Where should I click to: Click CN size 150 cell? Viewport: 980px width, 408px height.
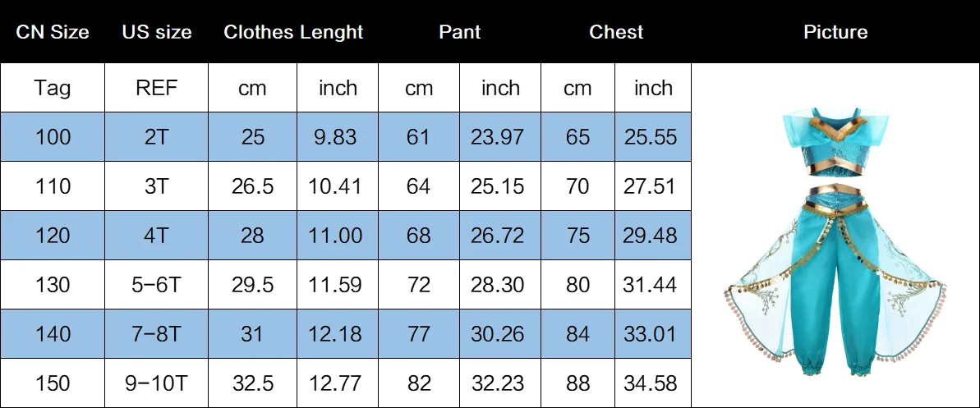point(53,383)
